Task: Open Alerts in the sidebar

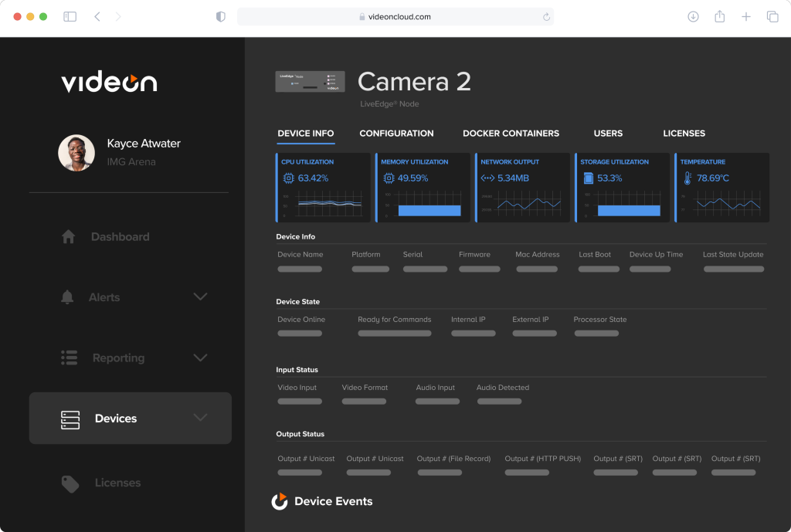Action: (104, 297)
